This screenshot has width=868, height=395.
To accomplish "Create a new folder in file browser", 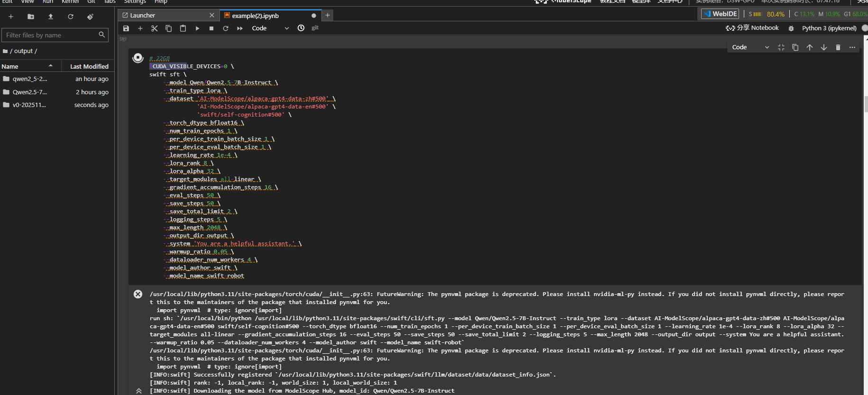I will 31,17.
